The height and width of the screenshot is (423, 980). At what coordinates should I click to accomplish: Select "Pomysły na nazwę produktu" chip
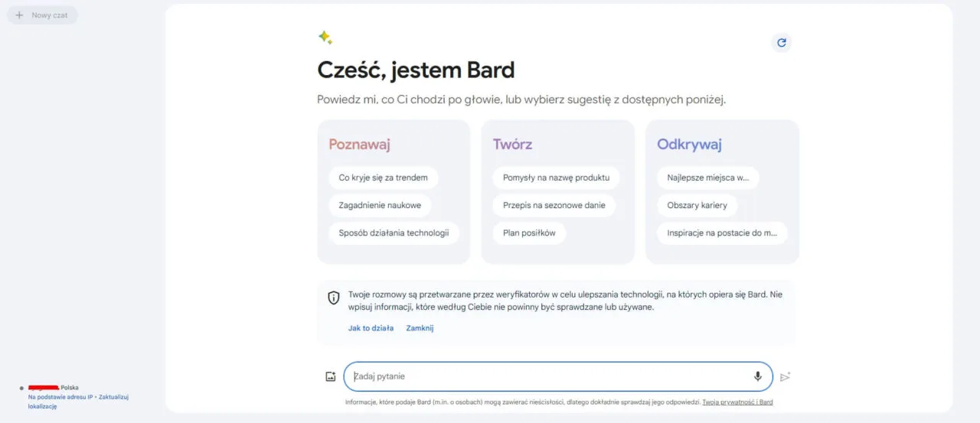(556, 177)
